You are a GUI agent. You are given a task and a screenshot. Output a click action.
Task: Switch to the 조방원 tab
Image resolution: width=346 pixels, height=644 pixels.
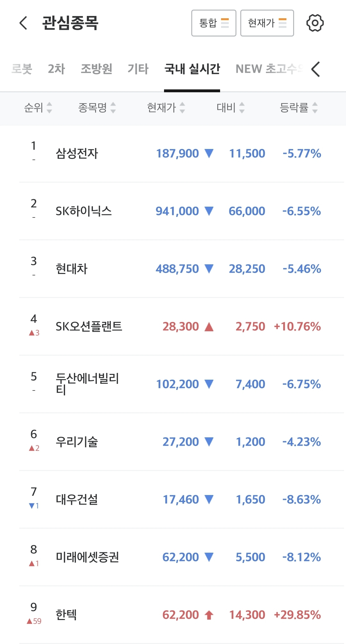pos(96,69)
